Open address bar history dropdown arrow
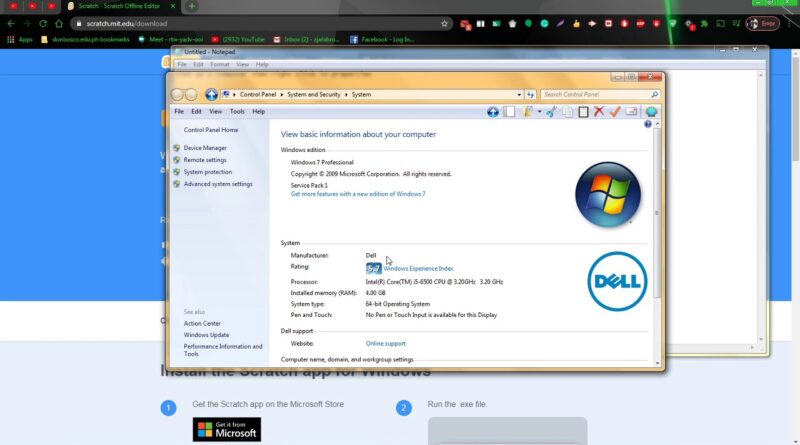800x445 pixels. pyautogui.click(x=519, y=94)
